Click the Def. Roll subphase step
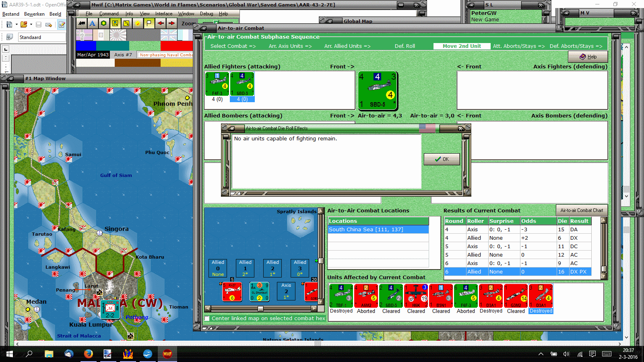Image resolution: width=644 pixels, height=362 pixels. click(x=405, y=46)
